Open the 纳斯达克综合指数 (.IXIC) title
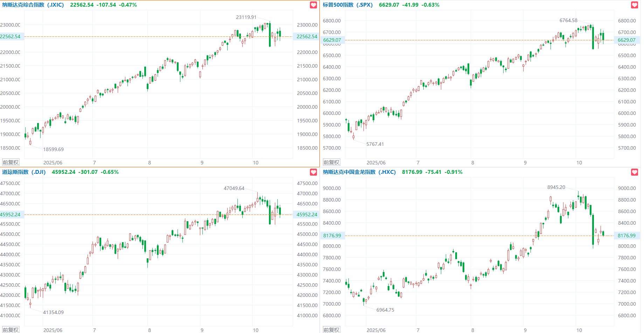This screenshot has width=644, height=333. point(33,5)
